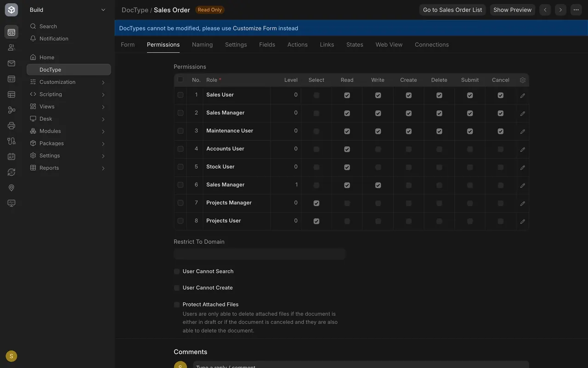Open the DocType breadcrumb link

click(x=135, y=10)
